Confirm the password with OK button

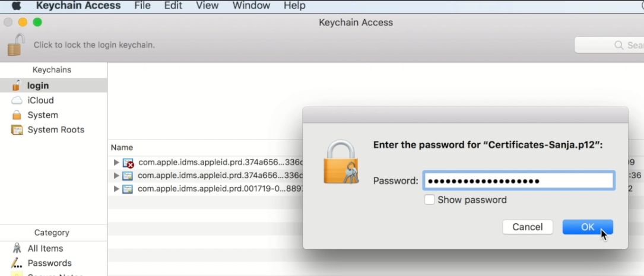(x=588, y=227)
